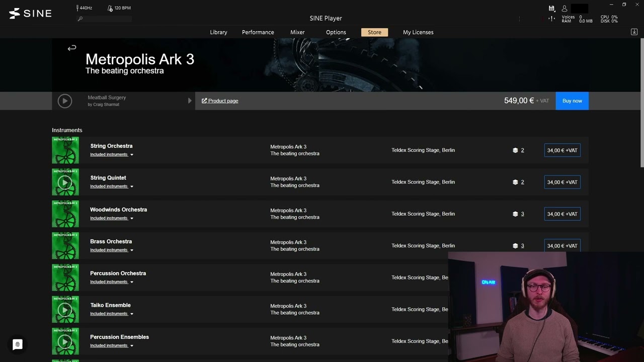The width and height of the screenshot is (644, 362).
Task: Click the back arrow above Metropolis Ark 3
Action: pyautogui.click(x=72, y=48)
